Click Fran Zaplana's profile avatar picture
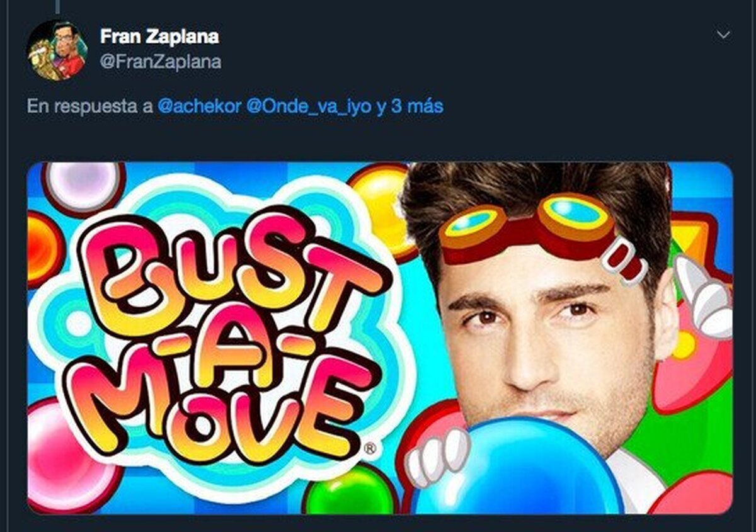The image size is (756, 532). (x=57, y=50)
